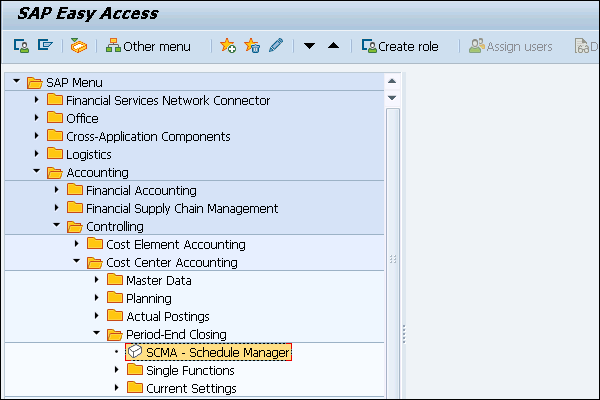This screenshot has height=400, width=600.
Task: Open the SAP Business Workplace icon
Action: pos(79,46)
